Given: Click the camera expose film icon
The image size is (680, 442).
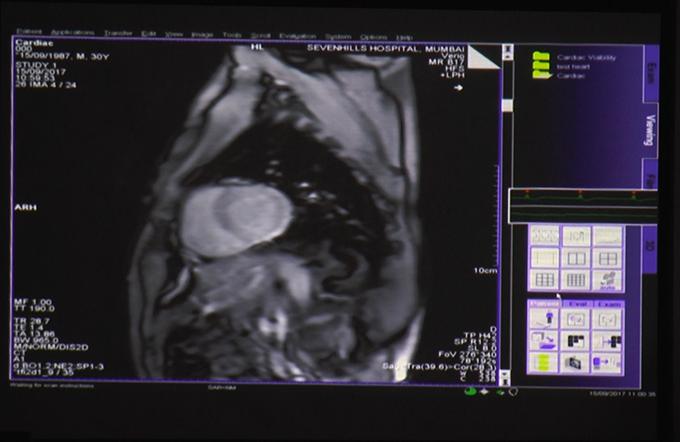Looking at the screenshot, I should (576, 363).
